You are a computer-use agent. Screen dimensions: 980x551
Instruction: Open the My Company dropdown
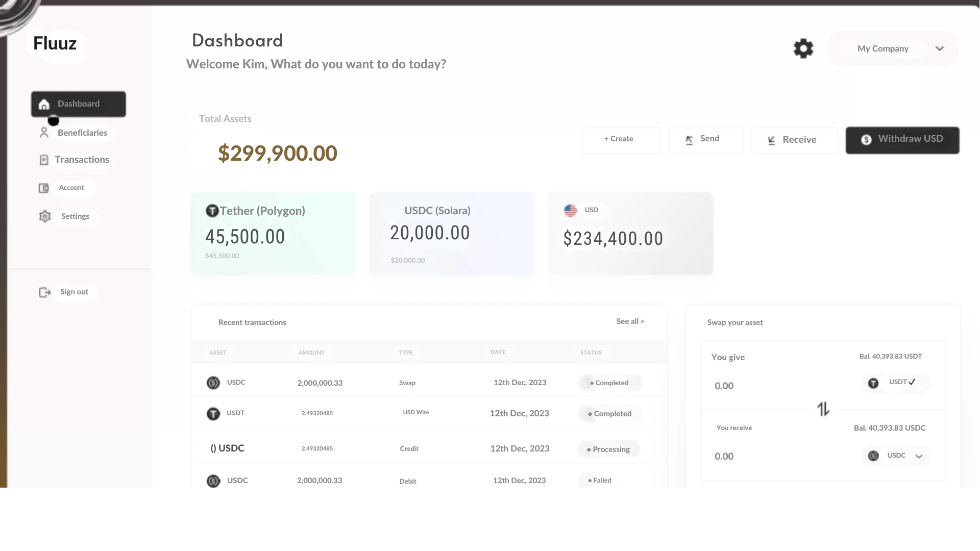point(893,48)
